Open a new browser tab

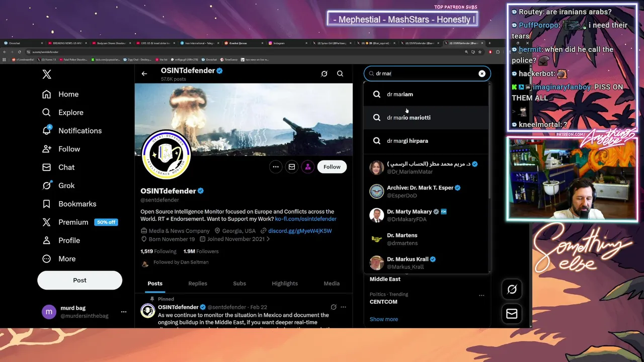point(490,43)
